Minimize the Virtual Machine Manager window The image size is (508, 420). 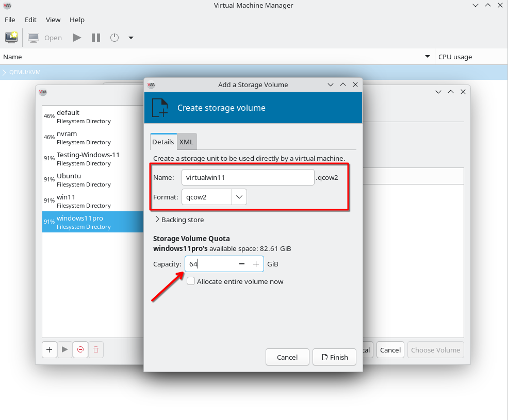[x=476, y=5]
